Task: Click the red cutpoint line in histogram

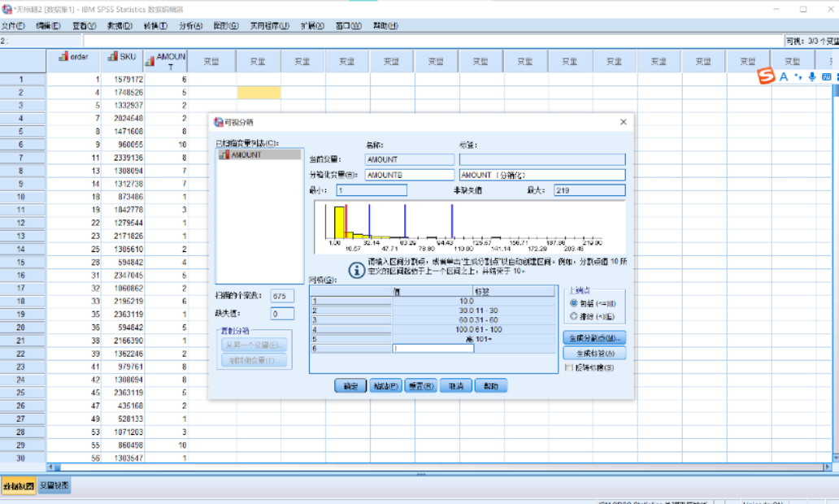Action: pos(346,221)
